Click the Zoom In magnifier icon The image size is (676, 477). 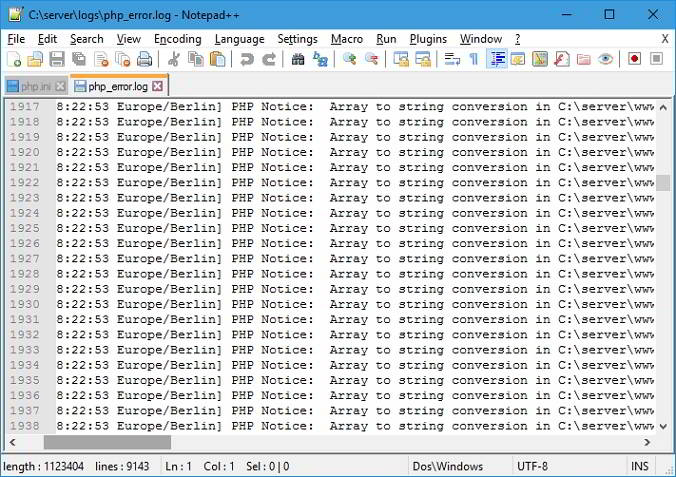point(349,59)
